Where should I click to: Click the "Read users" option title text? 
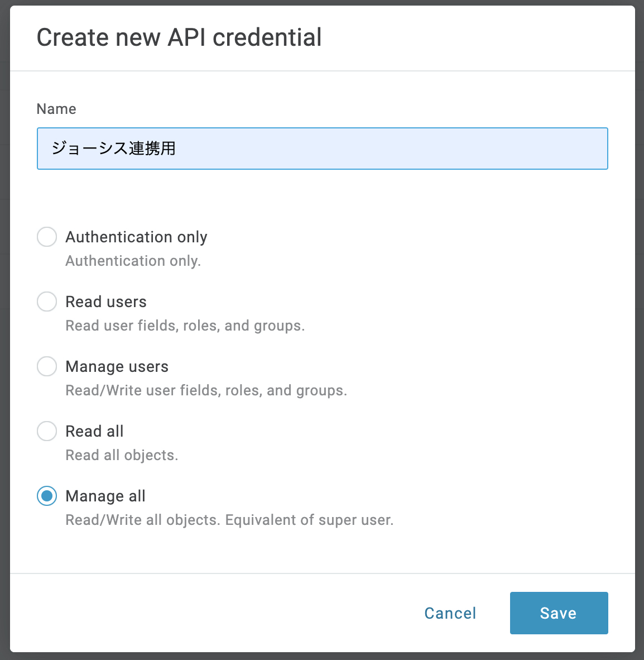tap(106, 302)
